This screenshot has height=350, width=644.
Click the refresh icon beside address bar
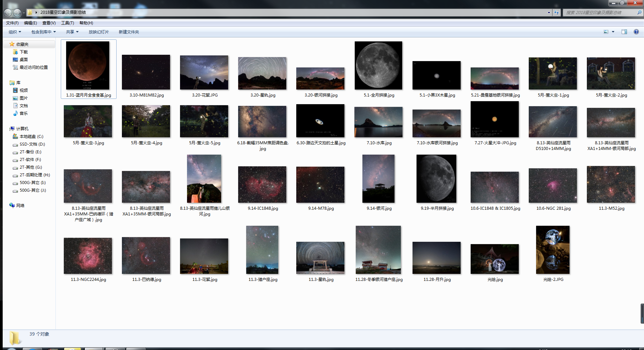(556, 13)
